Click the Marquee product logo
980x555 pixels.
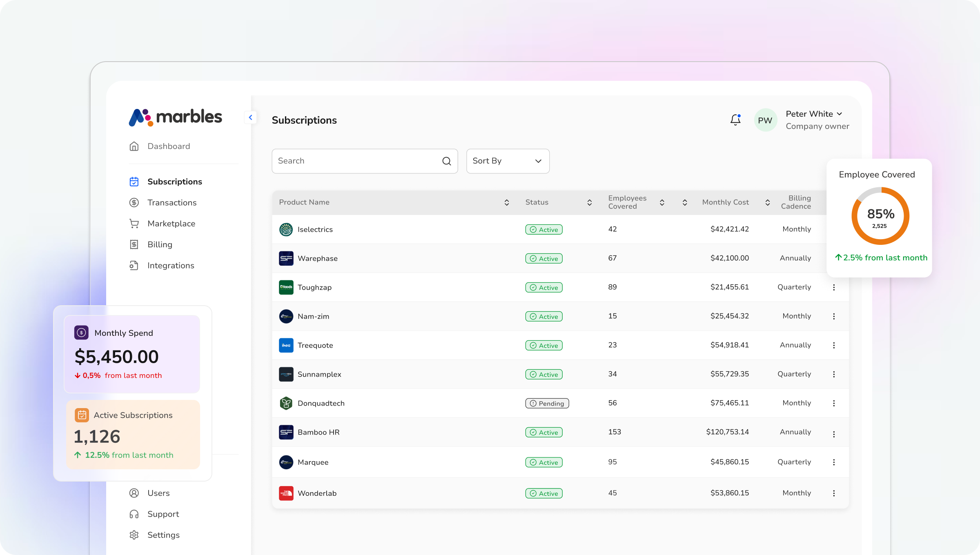pyautogui.click(x=286, y=462)
